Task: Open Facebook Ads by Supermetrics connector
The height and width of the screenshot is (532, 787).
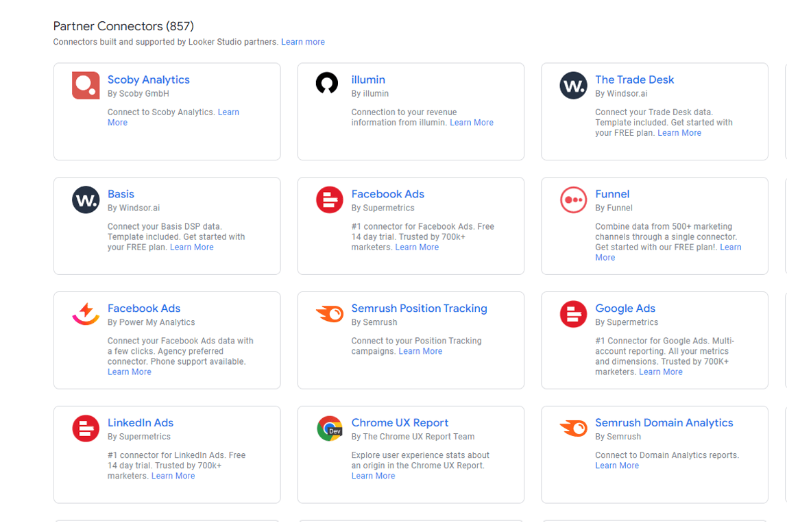Action: coord(387,194)
